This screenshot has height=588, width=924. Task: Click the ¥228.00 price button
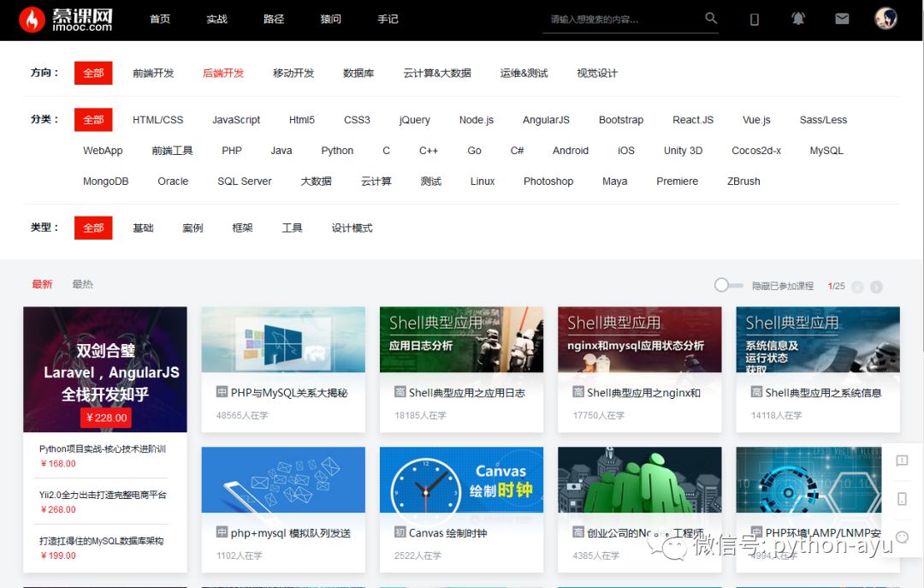[106, 418]
